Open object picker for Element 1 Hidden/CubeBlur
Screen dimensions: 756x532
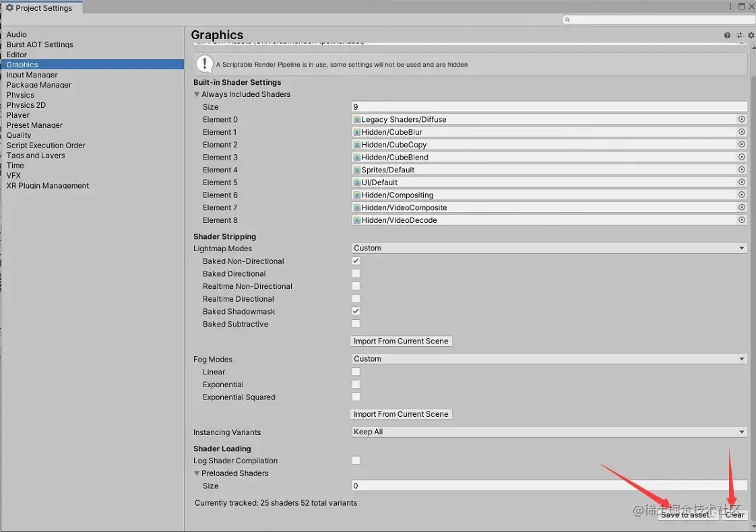(742, 131)
